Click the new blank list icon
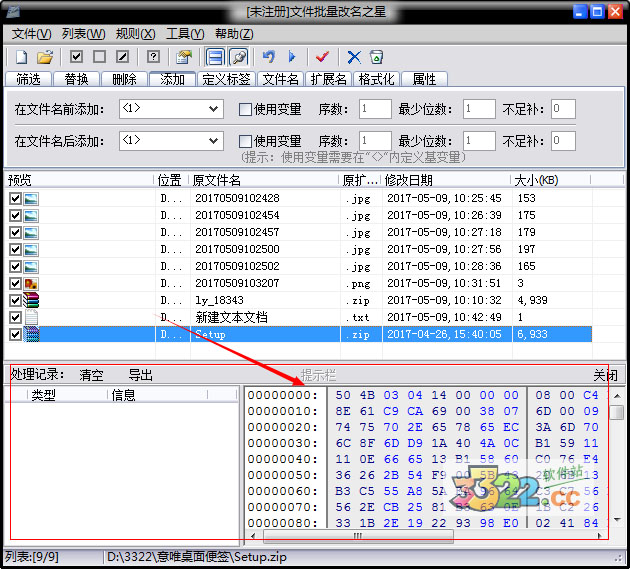This screenshot has width=630, height=569. pyautogui.click(x=21, y=57)
